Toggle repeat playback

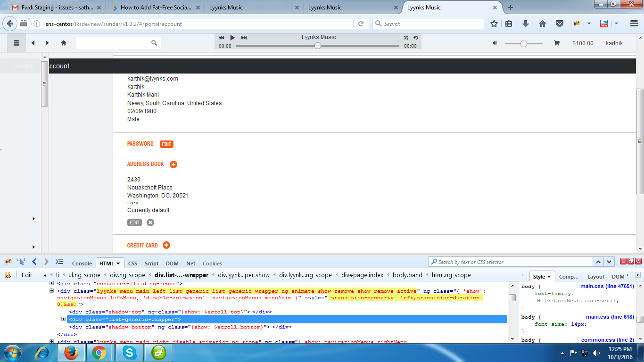click(x=415, y=38)
